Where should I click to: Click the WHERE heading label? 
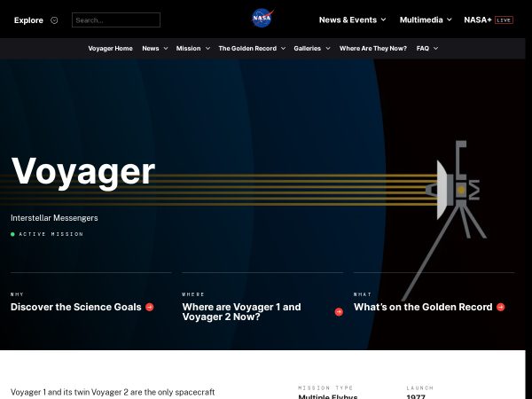tap(193, 294)
